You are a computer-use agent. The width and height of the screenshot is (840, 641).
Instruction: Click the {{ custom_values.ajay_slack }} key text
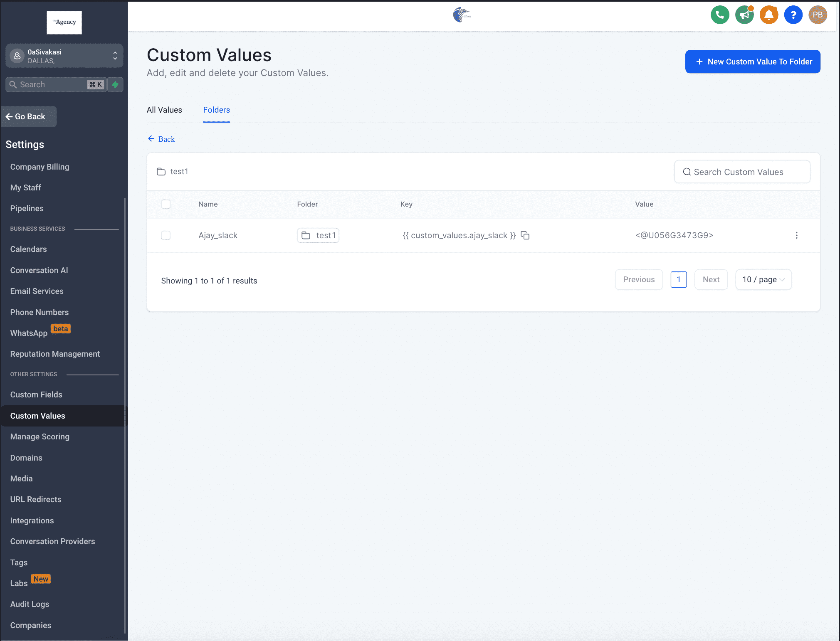click(x=459, y=236)
